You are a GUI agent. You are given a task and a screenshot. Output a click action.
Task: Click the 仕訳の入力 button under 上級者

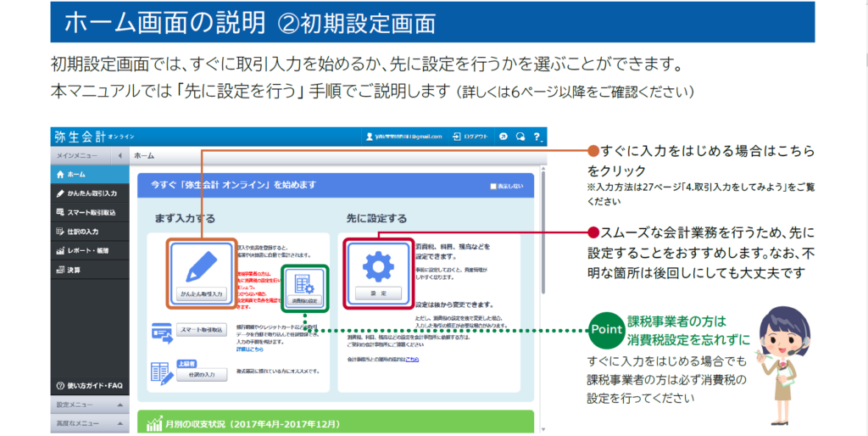203,375
